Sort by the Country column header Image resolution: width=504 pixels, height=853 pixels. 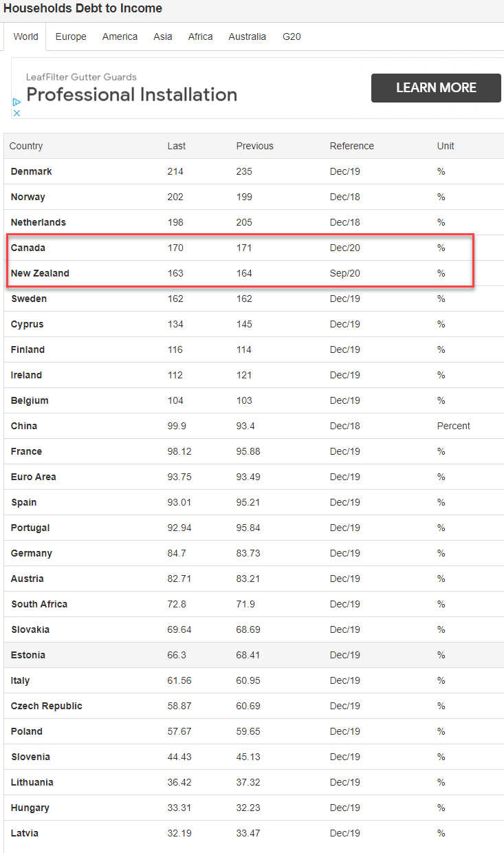tap(26, 146)
